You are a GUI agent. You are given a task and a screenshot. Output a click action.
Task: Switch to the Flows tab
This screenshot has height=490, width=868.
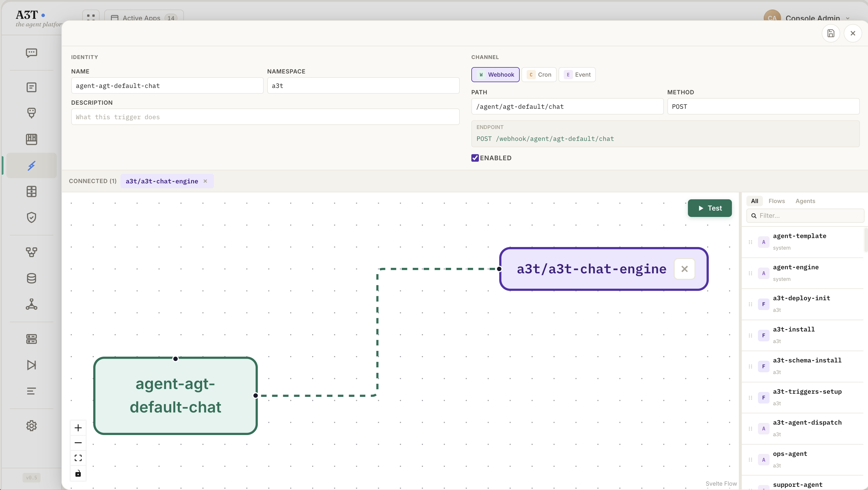777,201
